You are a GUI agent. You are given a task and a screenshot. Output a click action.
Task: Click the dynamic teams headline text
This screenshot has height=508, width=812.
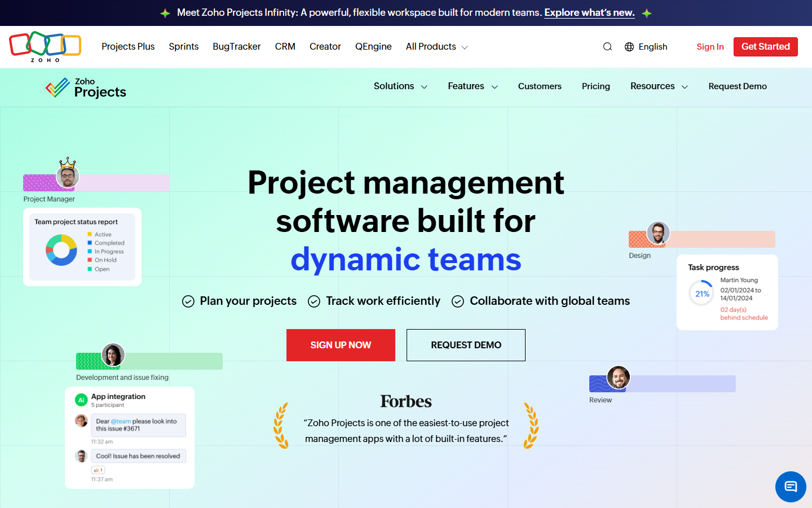point(406,259)
